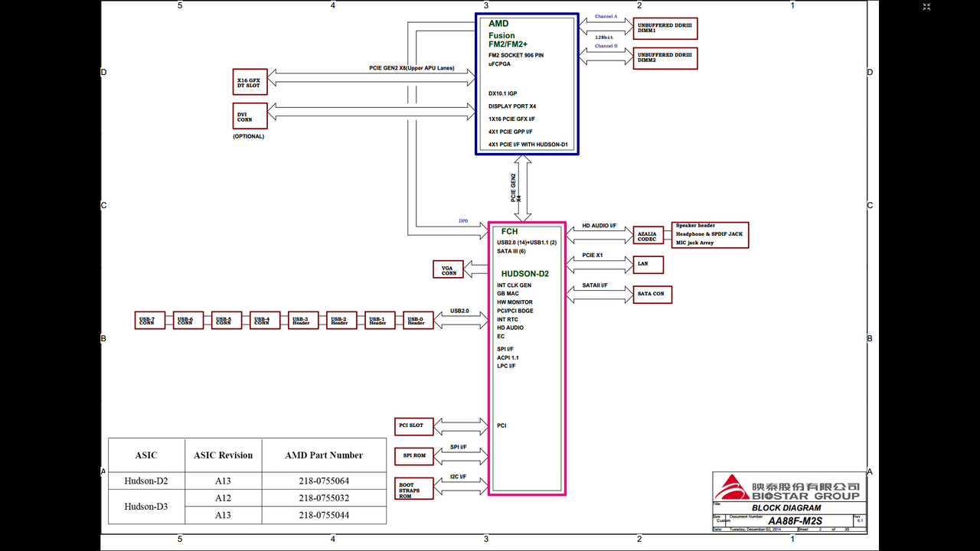The image size is (980, 551).
Task: Select the 'AMD' heading in the APU block
Action: (498, 24)
